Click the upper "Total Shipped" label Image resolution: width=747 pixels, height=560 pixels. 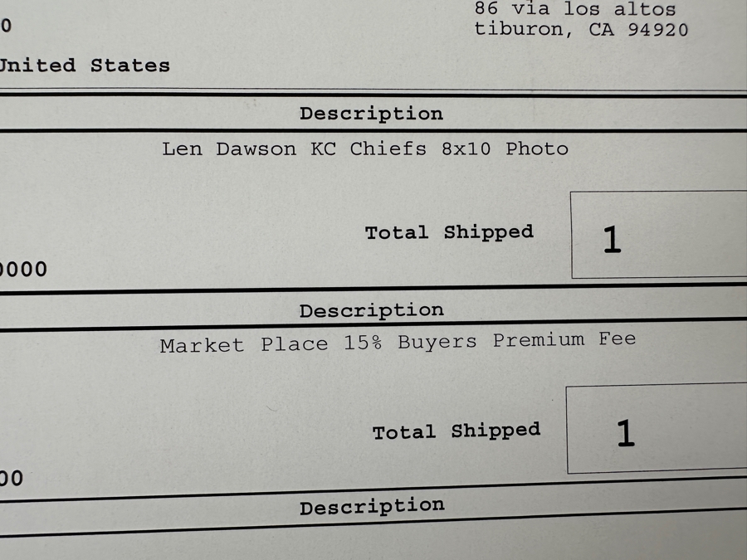(449, 232)
